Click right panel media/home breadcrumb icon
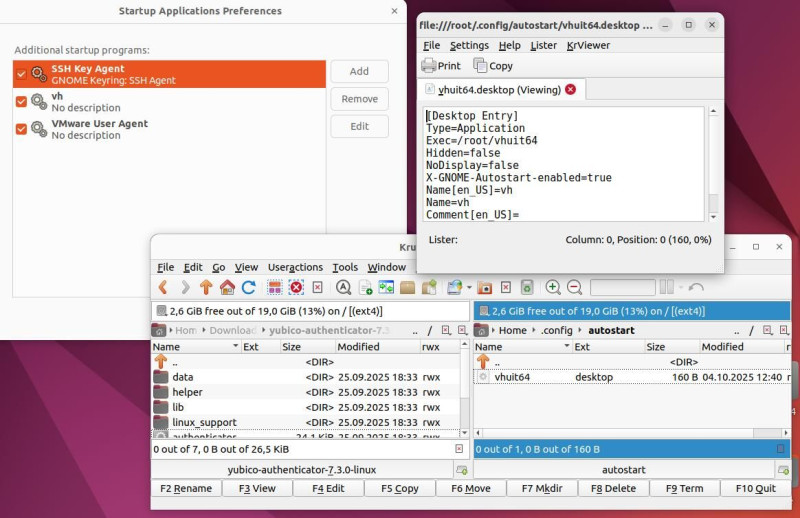The width and height of the screenshot is (800, 518). coord(481,331)
